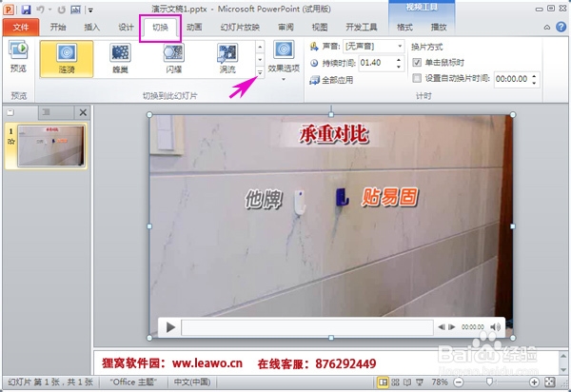Screen dimensions: 571x392
Task: Click the 承重对比 title in the video
Action: [x=334, y=134]
